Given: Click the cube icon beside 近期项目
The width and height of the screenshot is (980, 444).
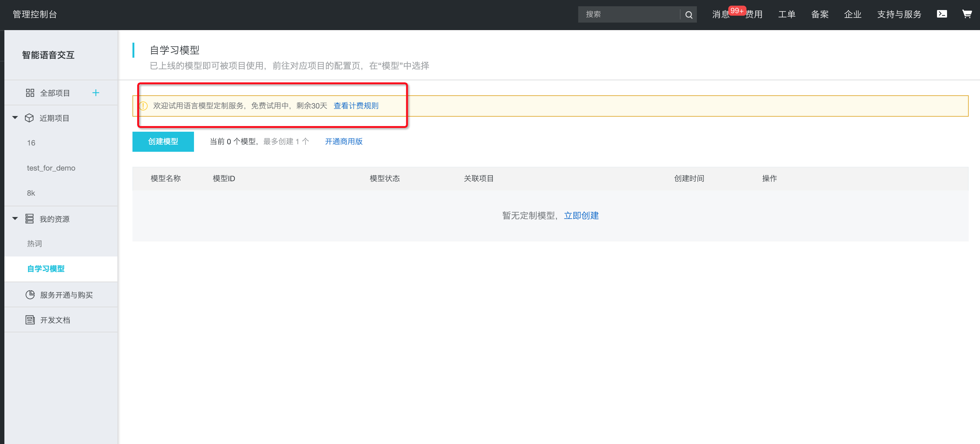Looking at the screenshot, I should pyautogui.click(x=29, y=118).
